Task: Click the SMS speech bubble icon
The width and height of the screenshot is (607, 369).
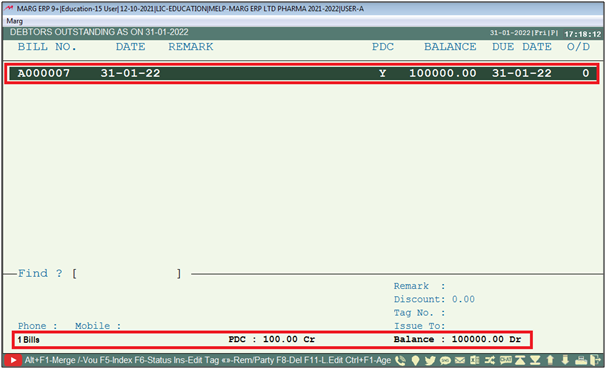Action: click(445, 360)
